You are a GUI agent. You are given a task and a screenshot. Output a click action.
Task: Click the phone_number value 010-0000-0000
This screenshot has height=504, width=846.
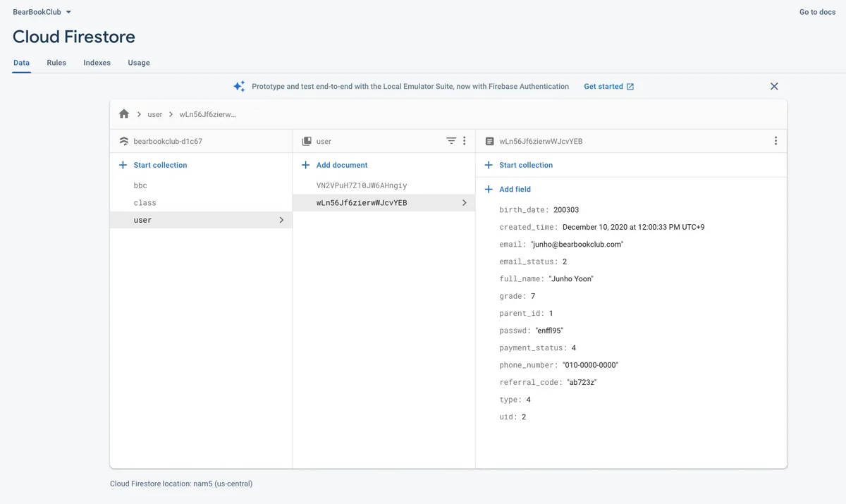tap(590, 365)
